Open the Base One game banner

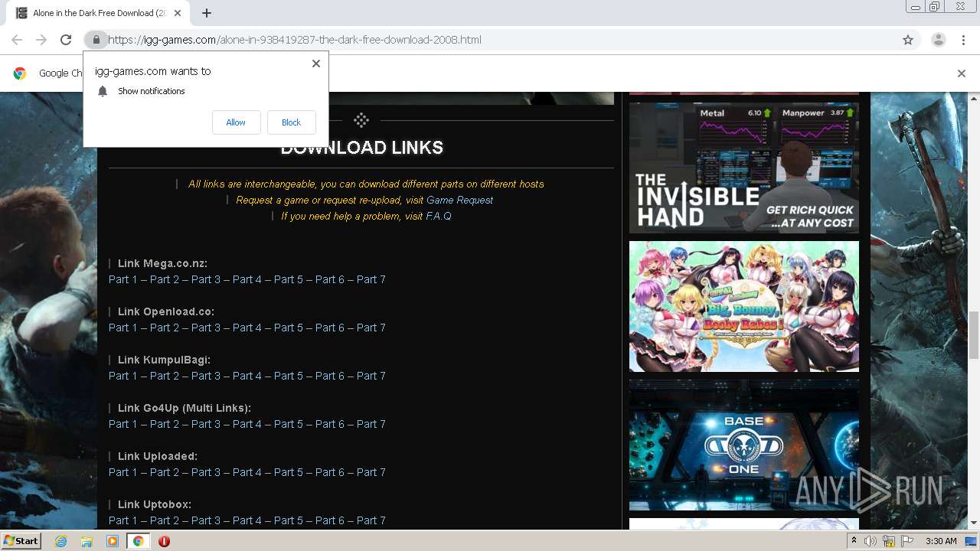[744, 445]
